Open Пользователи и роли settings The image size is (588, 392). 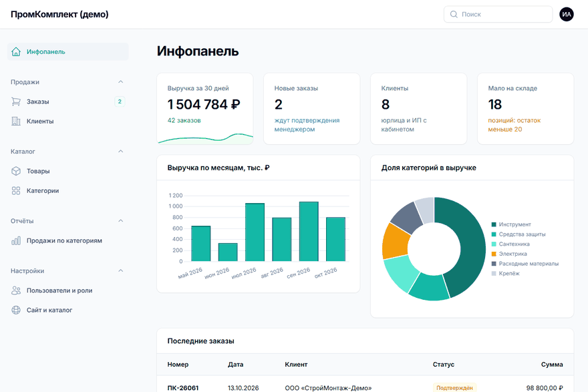pos(67,290)
